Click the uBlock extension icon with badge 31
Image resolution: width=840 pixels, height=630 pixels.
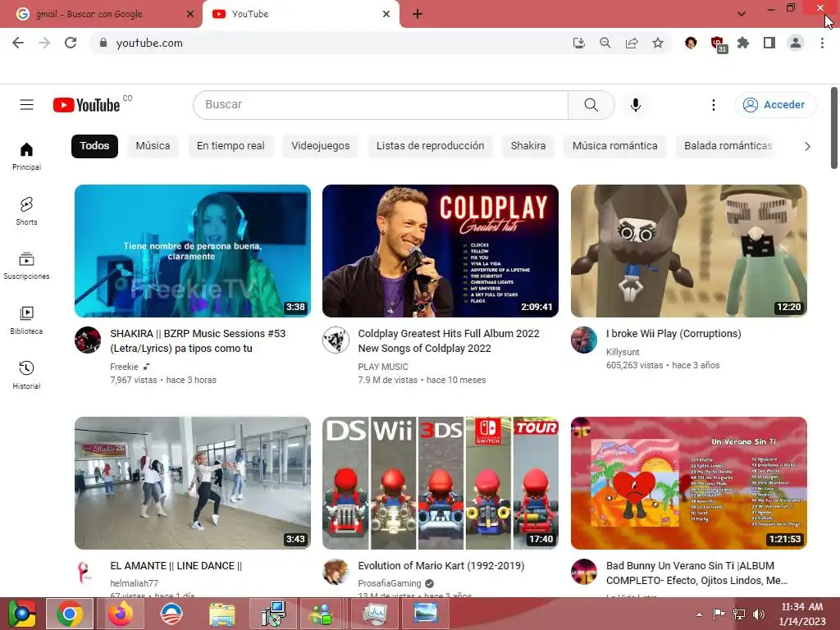[718, 43]
